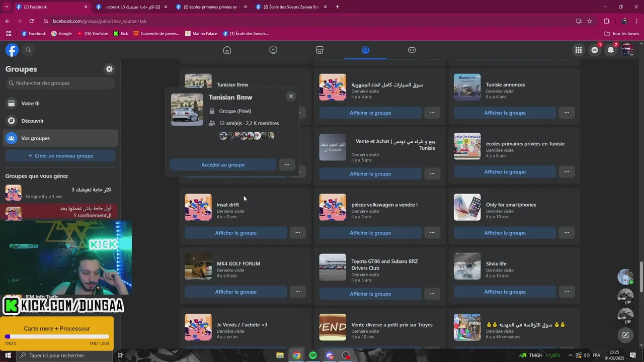Open the account profile dropdown
Image resolution: width=644 pixels, height=362 pixels.
[627, 50]
